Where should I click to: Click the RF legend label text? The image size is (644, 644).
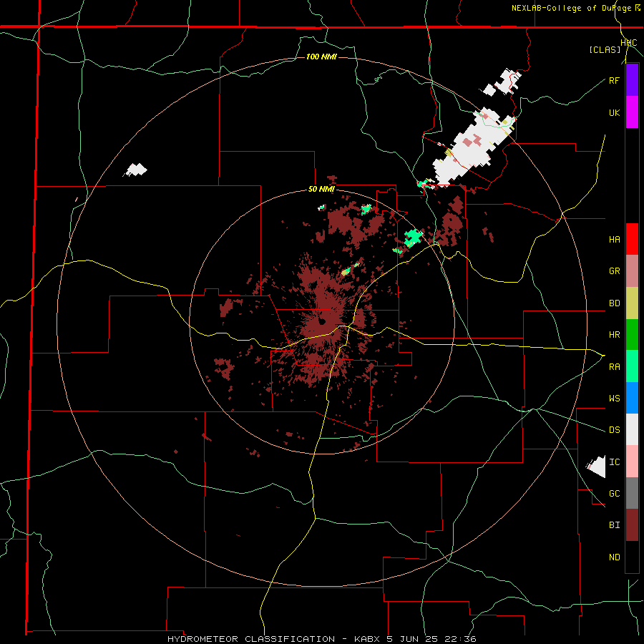click(614, 80)
